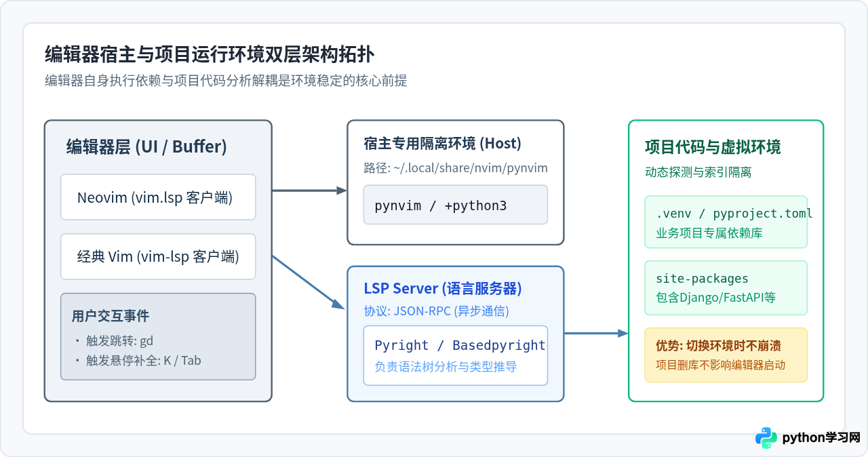Image resolution: width=868 pixels, height=457 pixels.
Task: Click the 'python学习网' label
Action: (821, 438)
